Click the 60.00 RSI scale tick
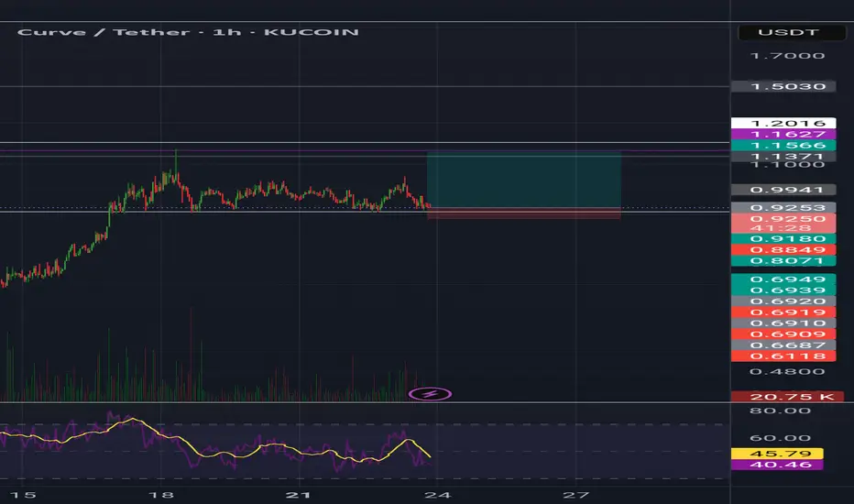This screenshot has height=504, width=854. pos(780,437)
